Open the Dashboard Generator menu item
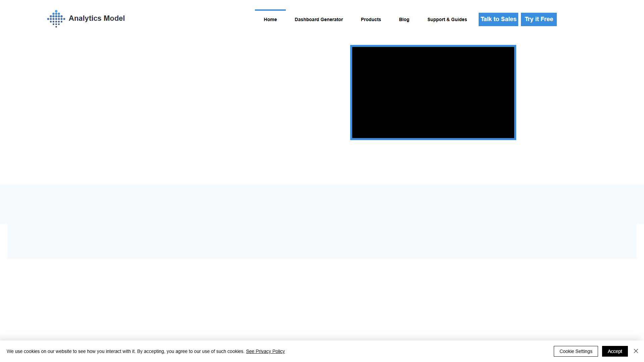The height and width of the screenshot is (362, 644). coord(319,19)
